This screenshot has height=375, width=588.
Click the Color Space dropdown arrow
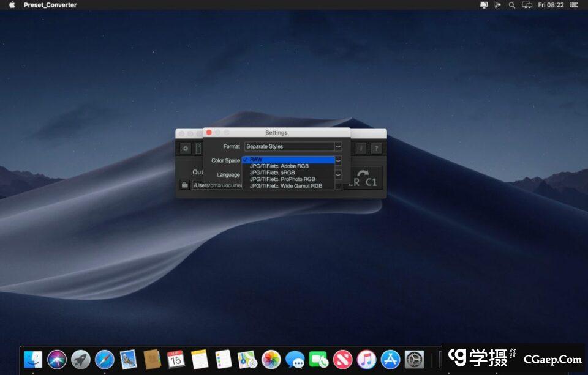point(338,160)
